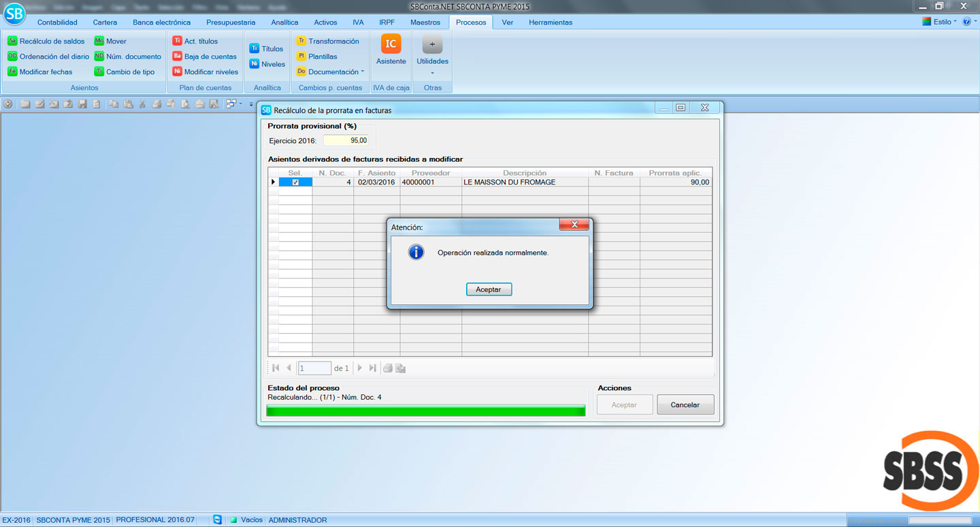Screen dimensions: 980x527
Task: Click the Cancelar button under Acciones
Action: 685,405
